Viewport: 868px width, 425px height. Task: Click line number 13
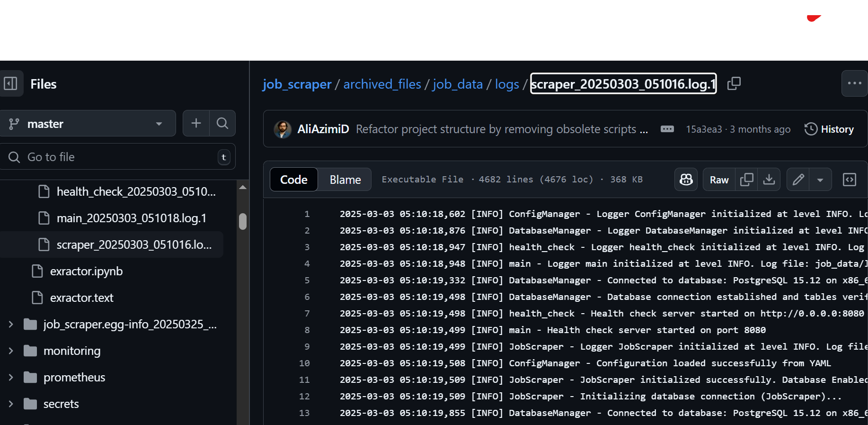(x=304, y=413)
